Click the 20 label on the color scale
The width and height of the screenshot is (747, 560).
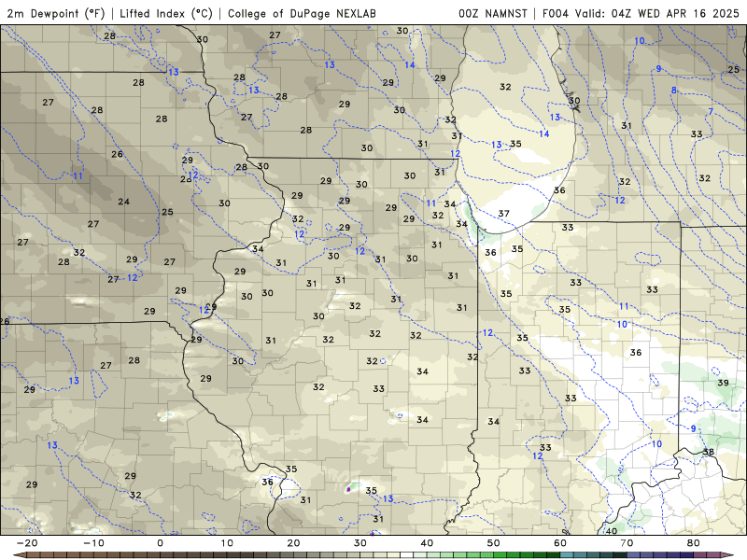pos(293,543)
